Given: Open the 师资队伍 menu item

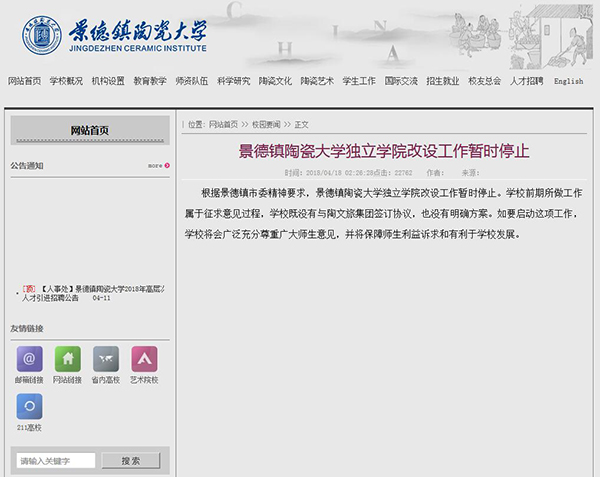Looking at the screenshot, I should (x=192, y=81).
